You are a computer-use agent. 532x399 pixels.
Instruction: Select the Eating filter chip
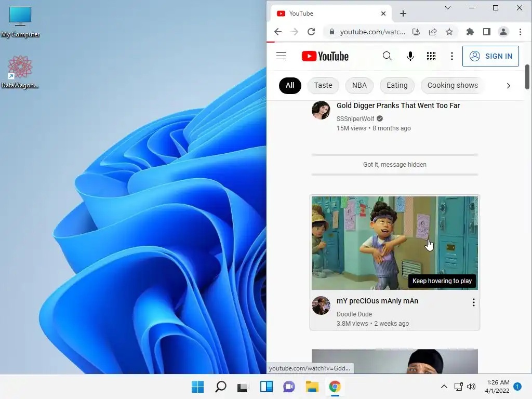point(397,85)
